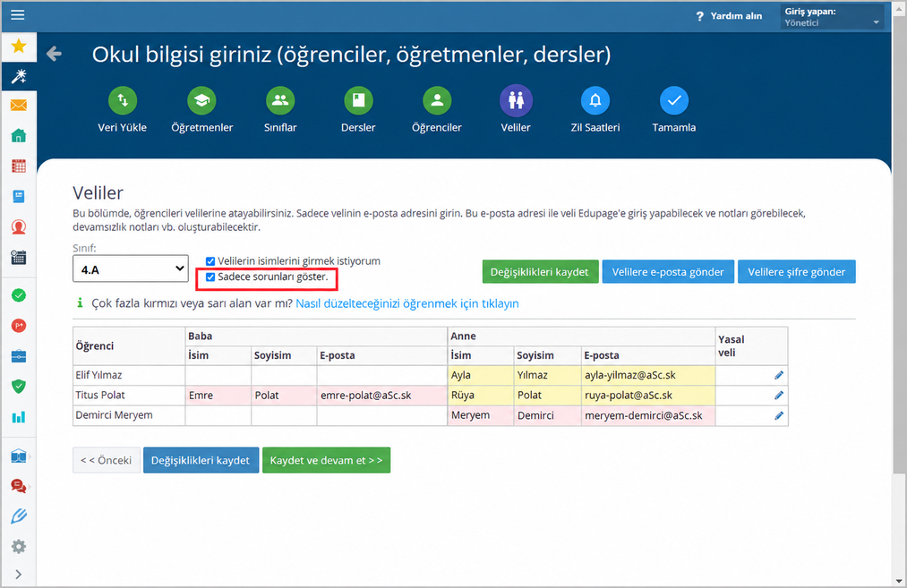Expand the sidebar with the bottom chevron

click(19, 574)
